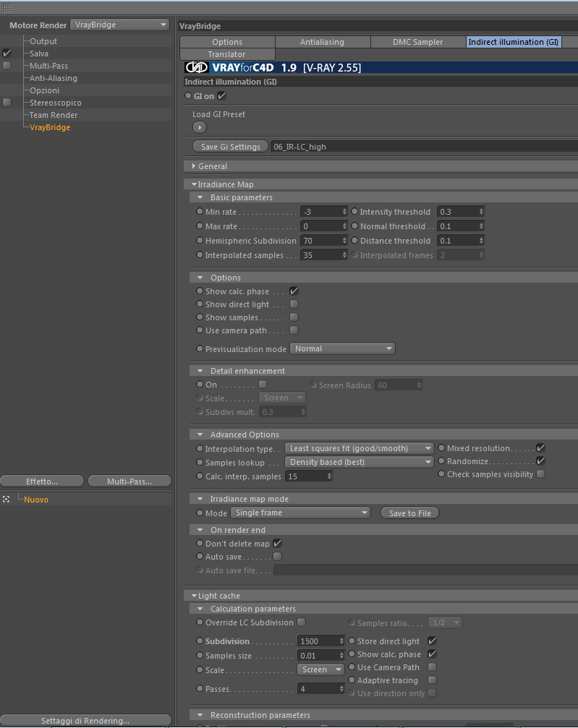Click the Intensity threshold value field
The height and width of the screenshot is (728, 578).
[x=458, y=212]
